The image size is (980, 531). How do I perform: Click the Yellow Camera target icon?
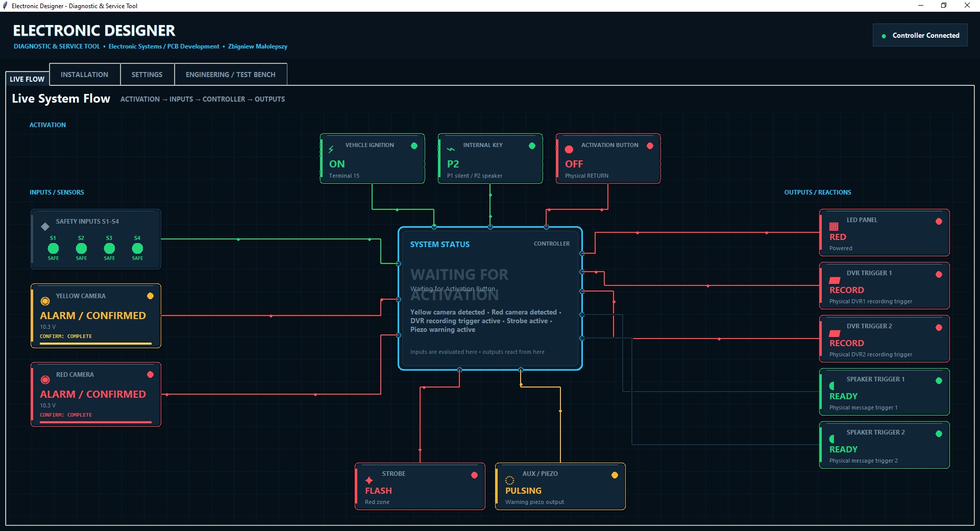pos(45,301)
